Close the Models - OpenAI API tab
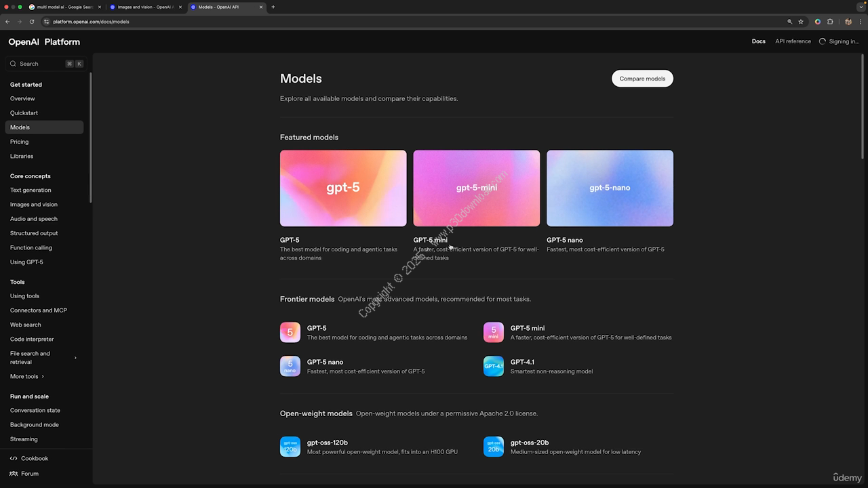 pyautogui.click(x=261, y=7)
